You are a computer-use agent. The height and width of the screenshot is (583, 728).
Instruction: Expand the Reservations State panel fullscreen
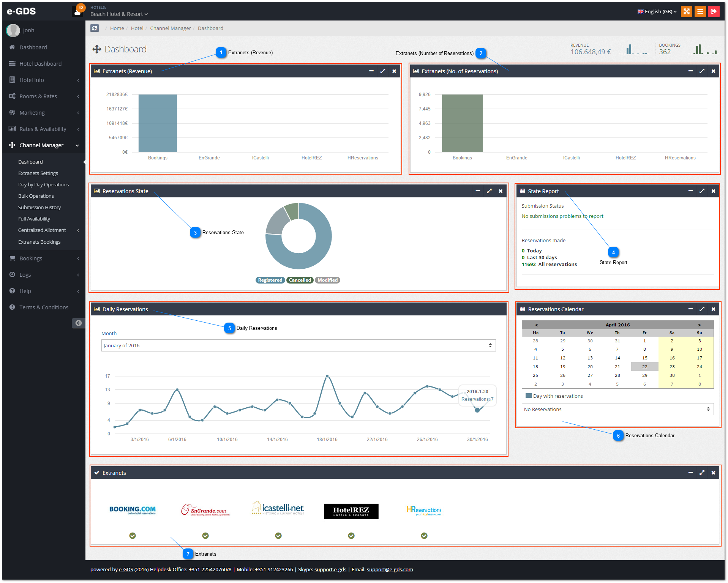tap(489, 191)
